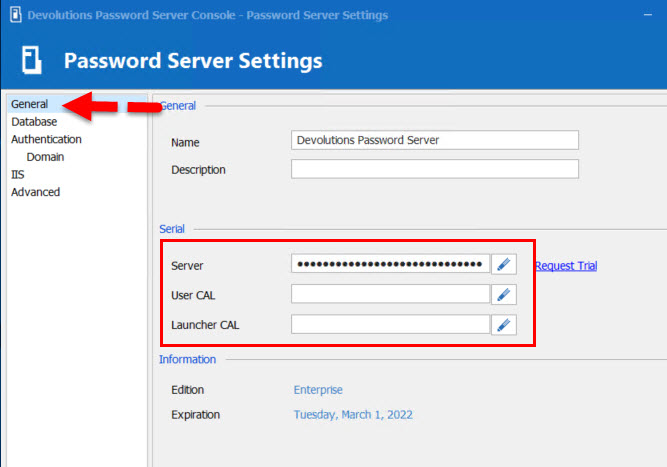
Task: Open the Request Trial link
Action: [x=565, y=265]
